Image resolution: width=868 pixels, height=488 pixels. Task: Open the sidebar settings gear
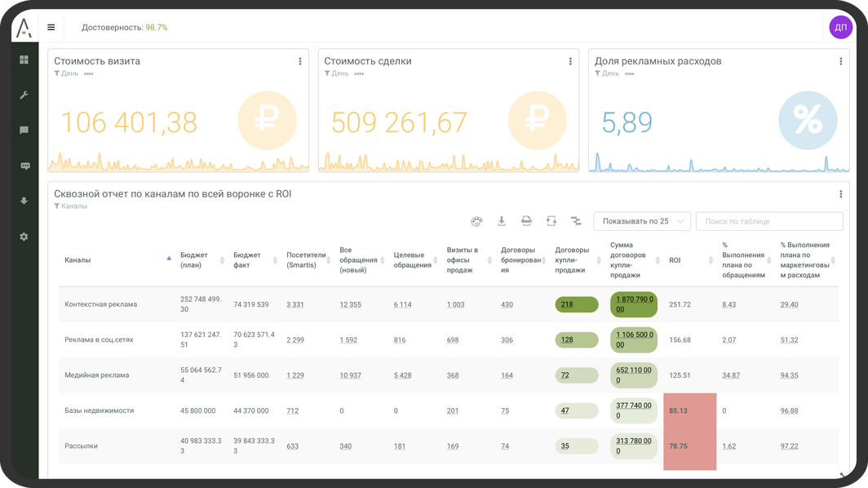point(24,237)
